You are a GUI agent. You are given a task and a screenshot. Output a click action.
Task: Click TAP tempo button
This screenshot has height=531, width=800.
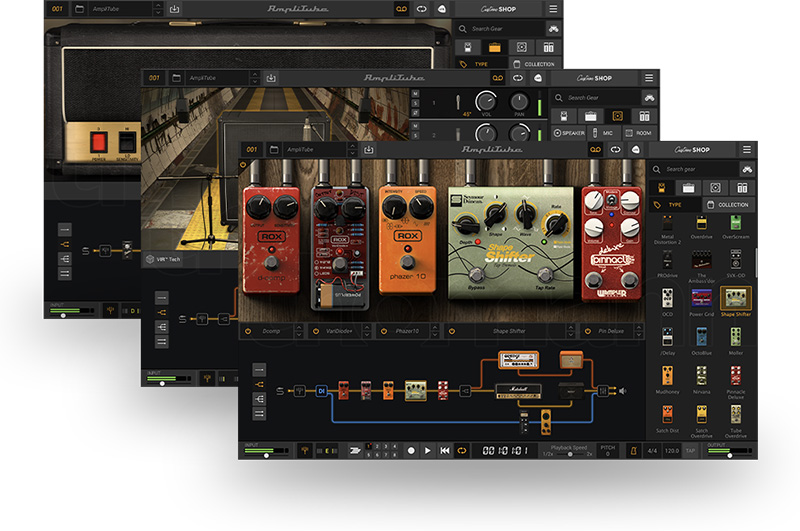[690, 451]
